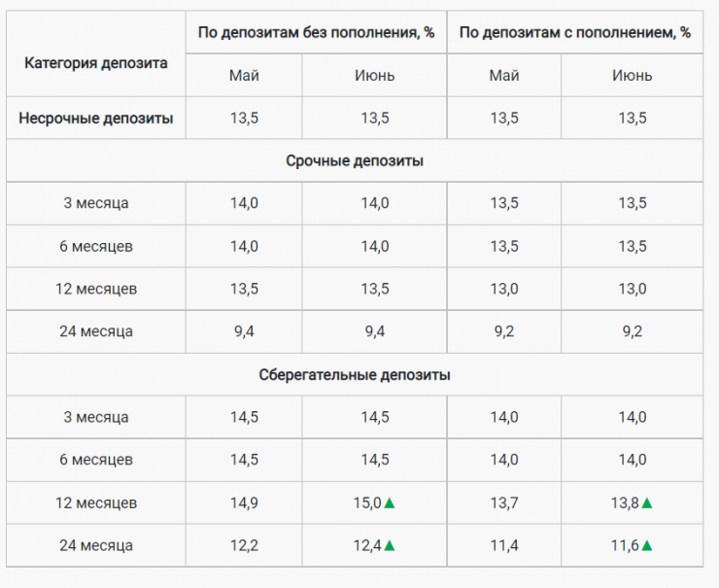Select the 14,9 value cell
The height and width of the screenshot is (588, 719).
coord(244,502)
